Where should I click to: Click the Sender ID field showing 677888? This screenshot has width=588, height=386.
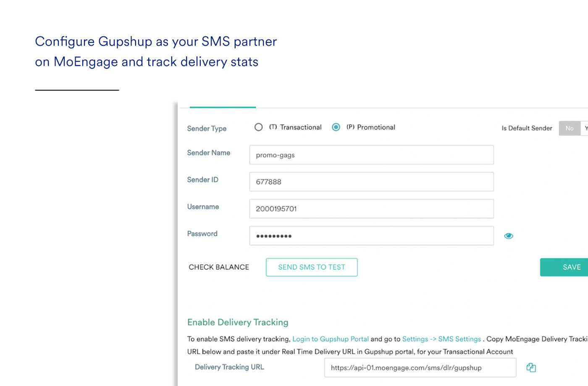click(x=371, y=182)
